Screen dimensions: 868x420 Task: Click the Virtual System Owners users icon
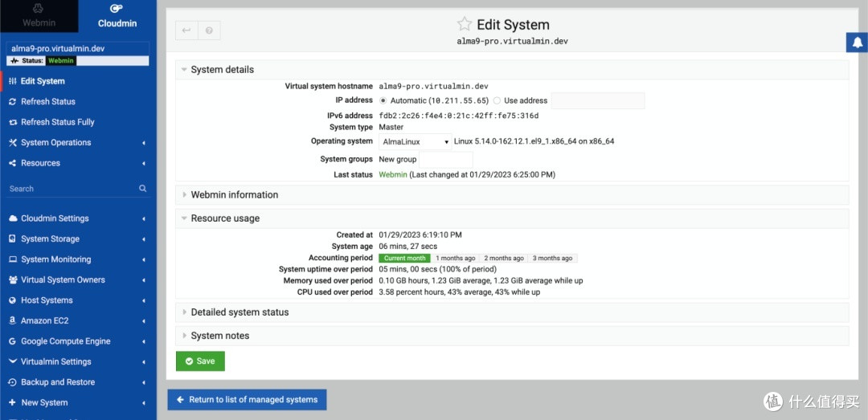click(x=13, y=279)
